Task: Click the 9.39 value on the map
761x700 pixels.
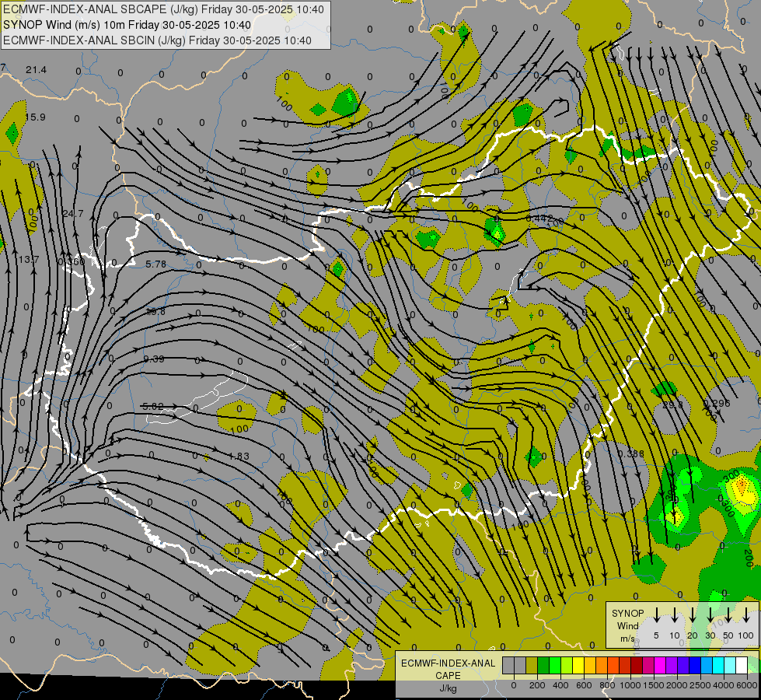Action: 154,359
